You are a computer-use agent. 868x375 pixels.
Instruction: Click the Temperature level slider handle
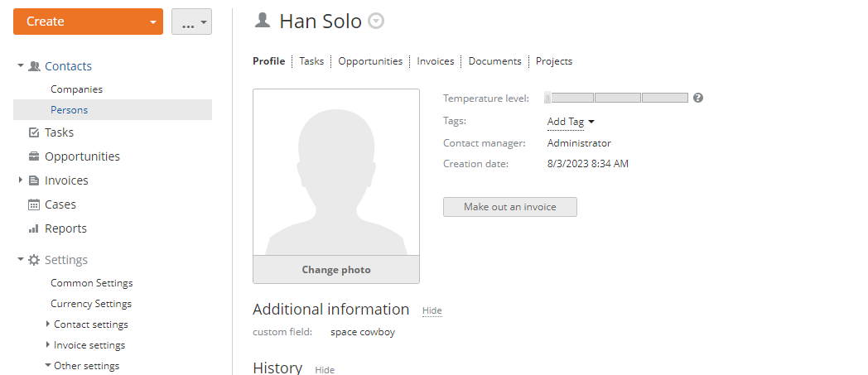coord(547,98)
